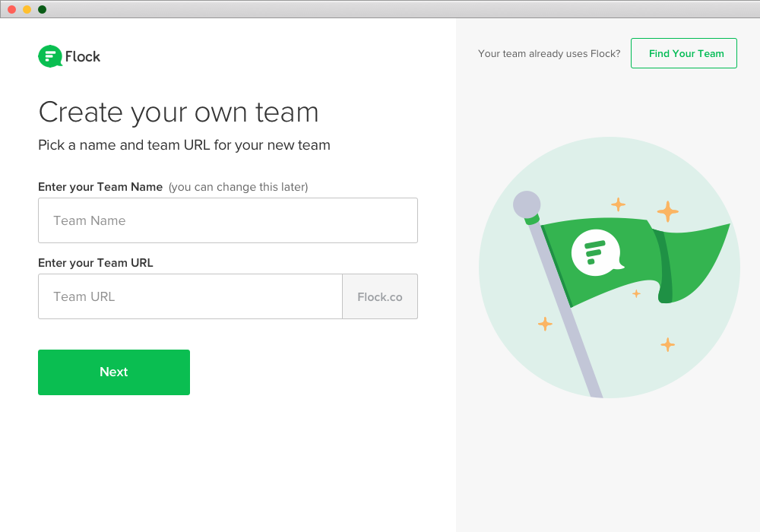Click '(you can change this later)' hint text

pyautogui.click(x=239, y=187)
